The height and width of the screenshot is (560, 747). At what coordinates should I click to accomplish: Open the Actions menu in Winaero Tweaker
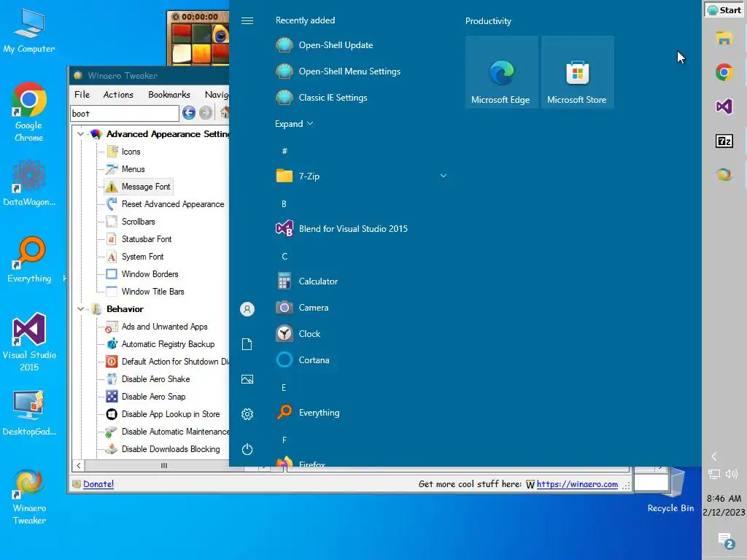[118, 94]
